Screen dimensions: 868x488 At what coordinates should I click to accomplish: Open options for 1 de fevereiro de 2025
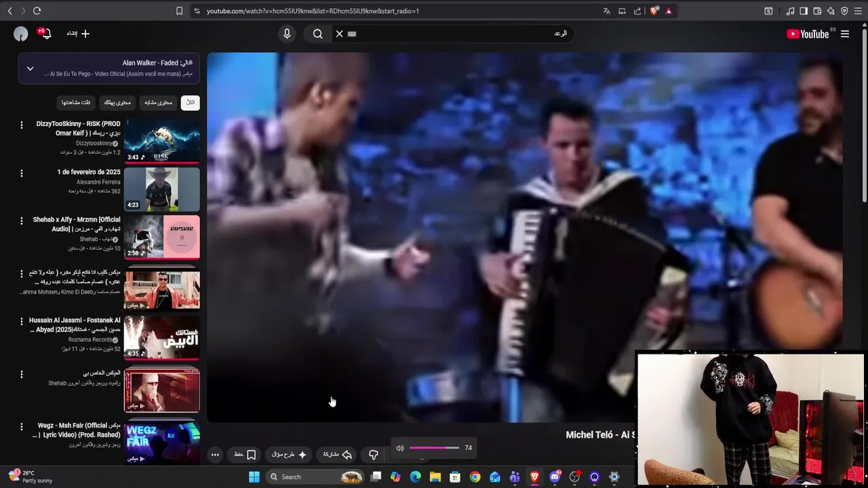[x=21, y=174]
